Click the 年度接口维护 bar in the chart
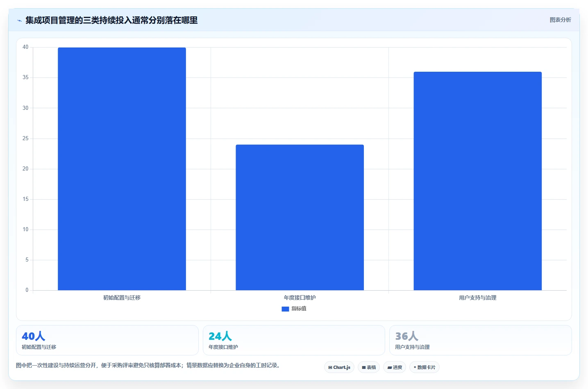Image resolution: width=588 pixels, height=389 pixels. pyautogui.click(x=300, y=217)
